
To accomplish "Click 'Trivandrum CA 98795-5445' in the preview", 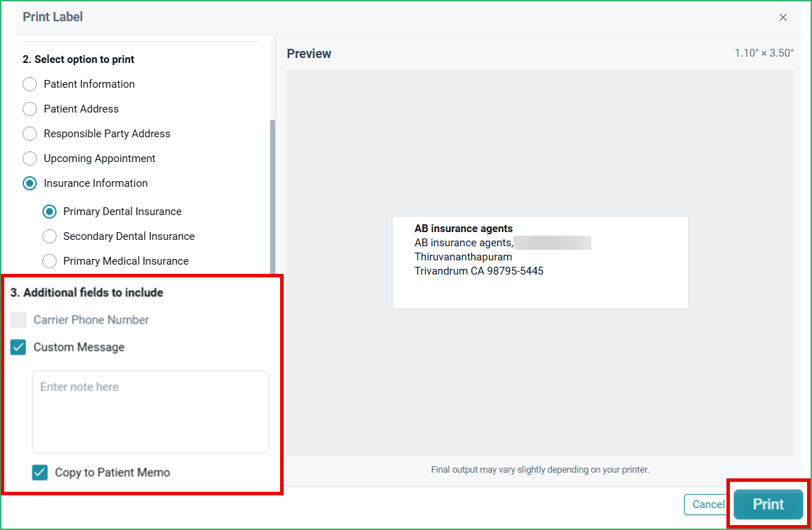I will [479, 271].
